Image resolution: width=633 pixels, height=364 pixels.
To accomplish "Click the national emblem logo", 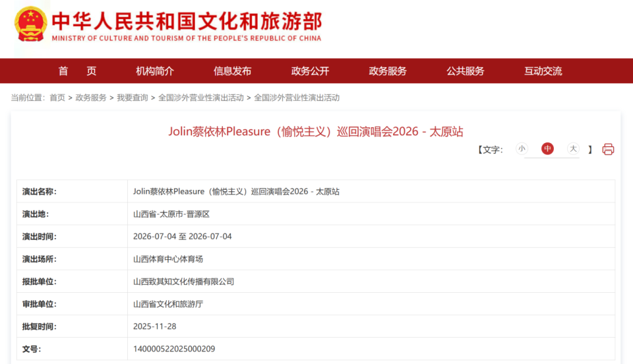I will 31,24.
